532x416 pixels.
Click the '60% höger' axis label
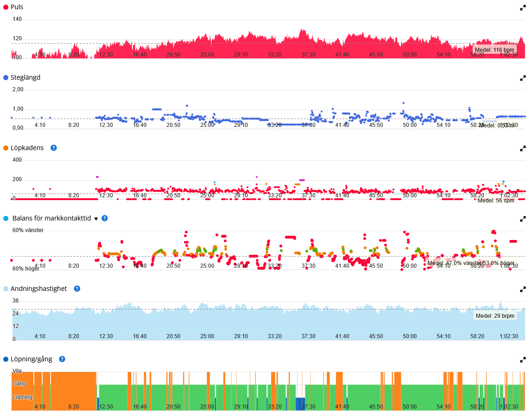26,269
